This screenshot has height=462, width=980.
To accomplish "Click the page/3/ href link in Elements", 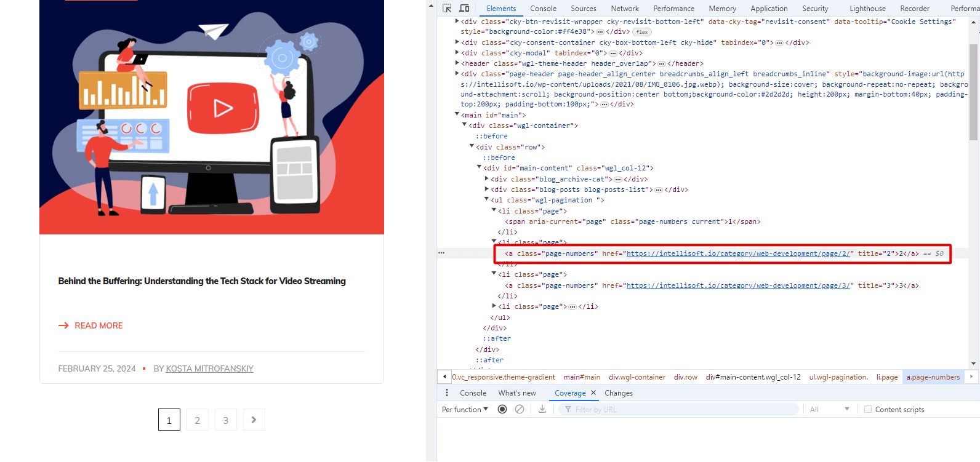I will (738, 285).
